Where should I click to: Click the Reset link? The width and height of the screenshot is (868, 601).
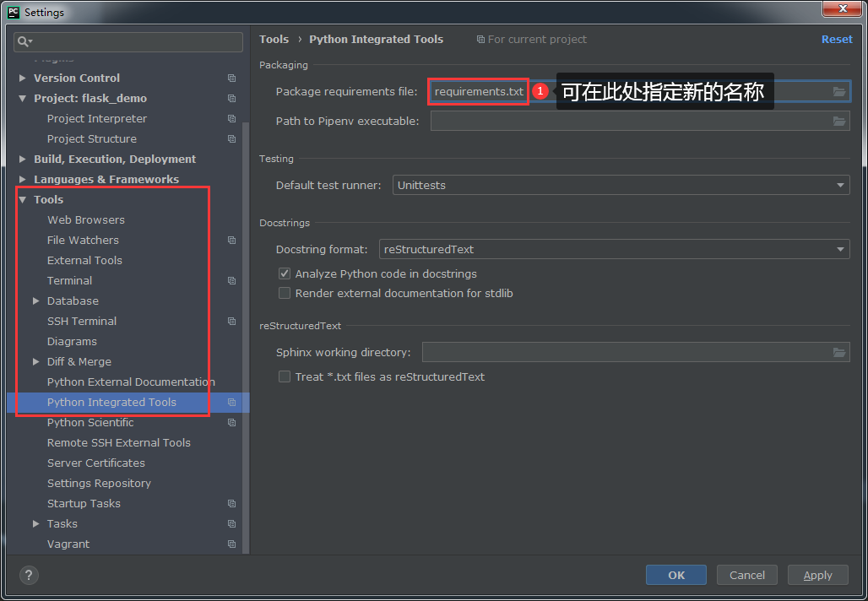click(837, 40)
